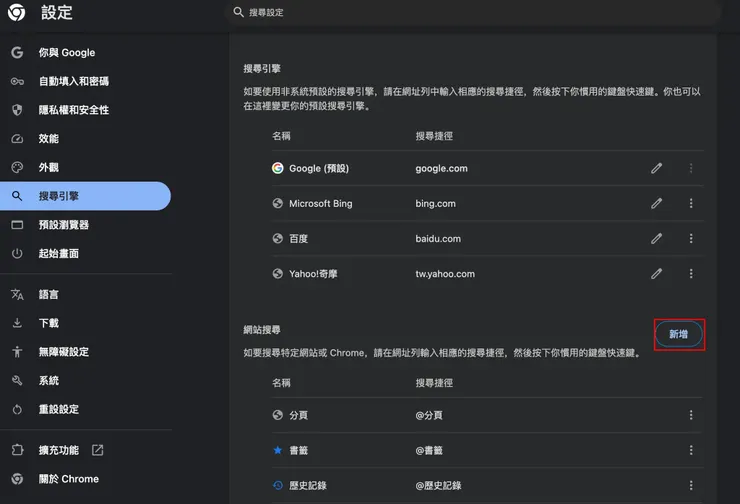Open more actions for 分頁 site search
Image resolution: width=740 pixels, height=504 pixels.
(x=691, y=415)
